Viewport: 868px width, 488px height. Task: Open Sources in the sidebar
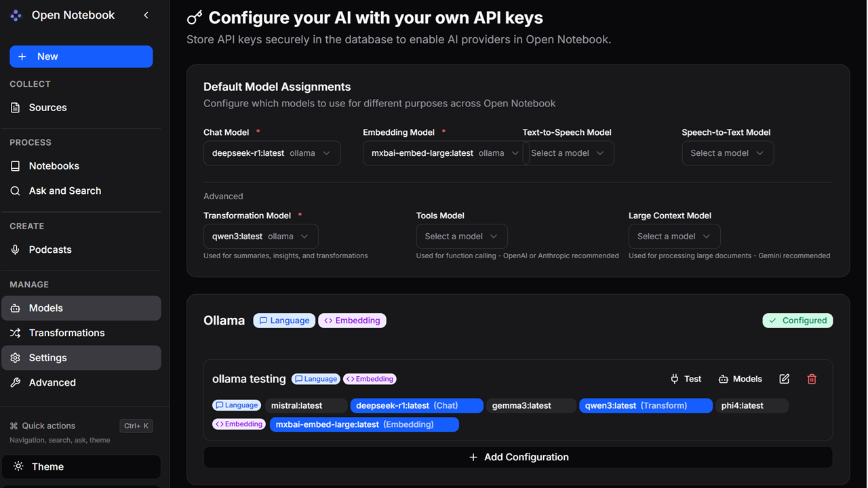(x=81, y=107)
